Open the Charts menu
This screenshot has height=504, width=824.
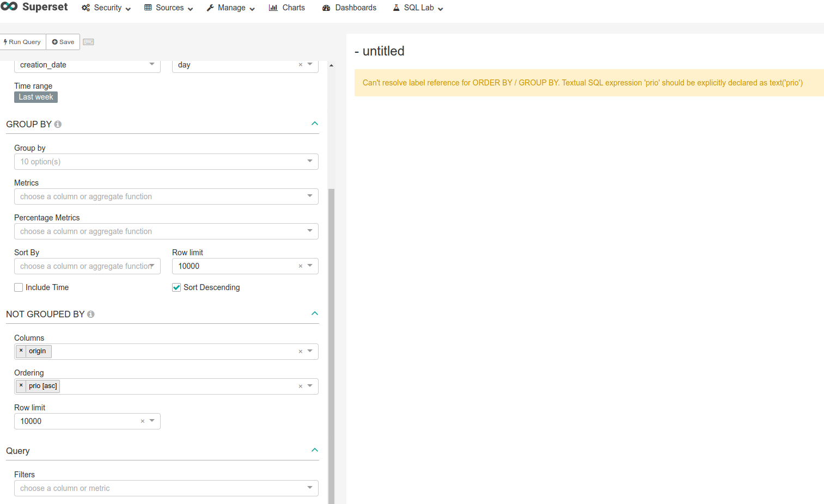pyautogui.click(x=287, y=8)
